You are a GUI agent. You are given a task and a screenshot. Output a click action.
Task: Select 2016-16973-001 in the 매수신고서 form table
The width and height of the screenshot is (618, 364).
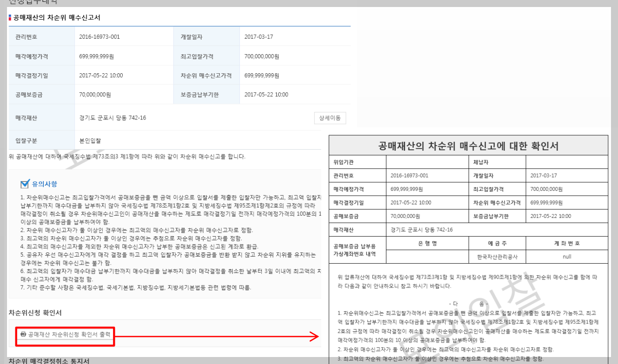(x=99, y=36)
